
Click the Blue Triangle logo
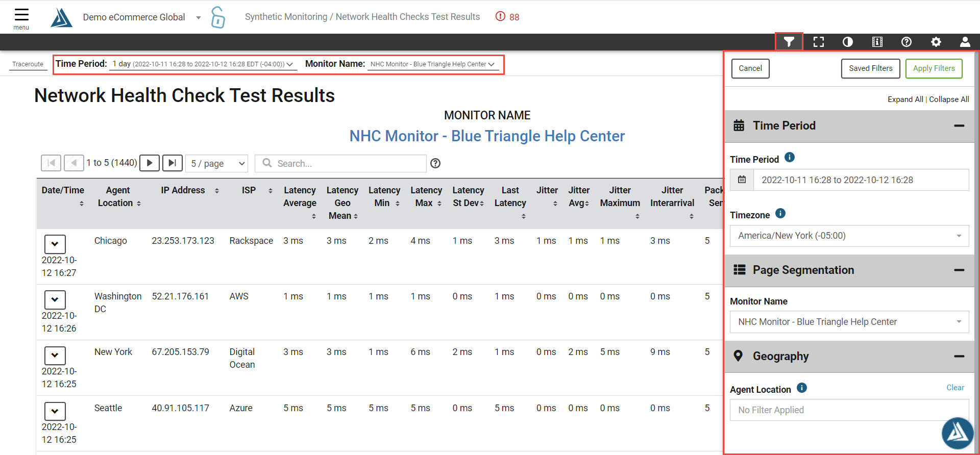(62, 18)
